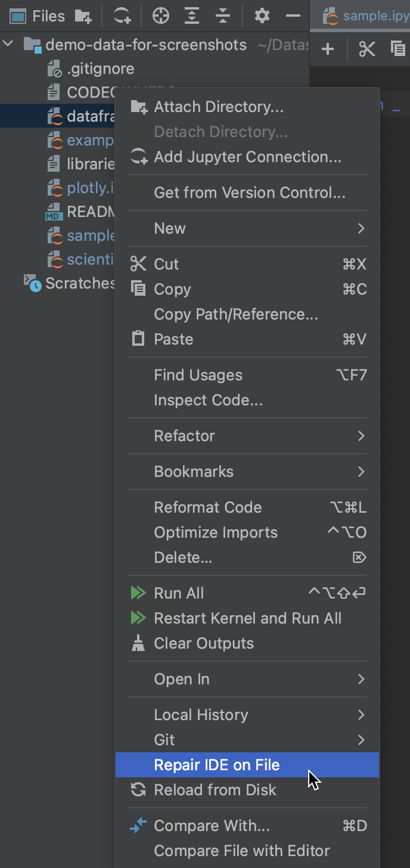This screenshot has height=868, width=410.
Task: Select Reformat Code menu entry
Action: point(247,507)
